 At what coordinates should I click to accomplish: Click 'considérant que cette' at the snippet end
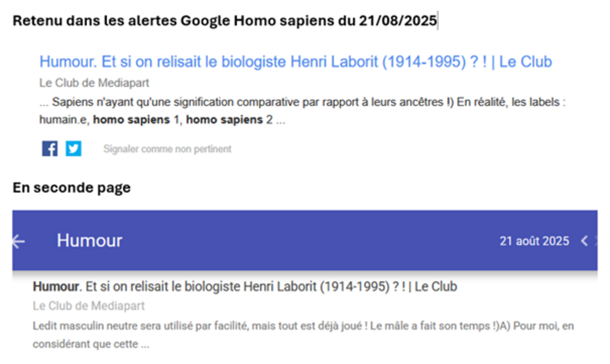86,344
